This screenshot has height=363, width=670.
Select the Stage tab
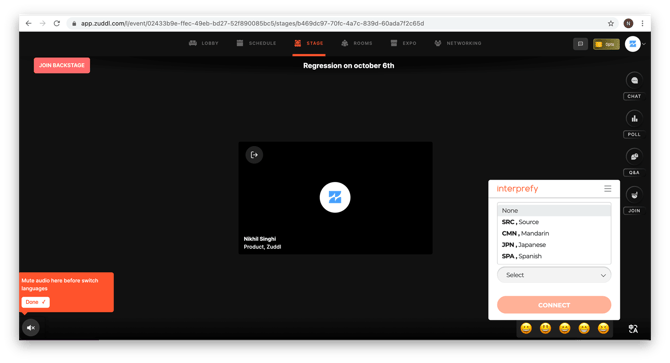(309, 43)
